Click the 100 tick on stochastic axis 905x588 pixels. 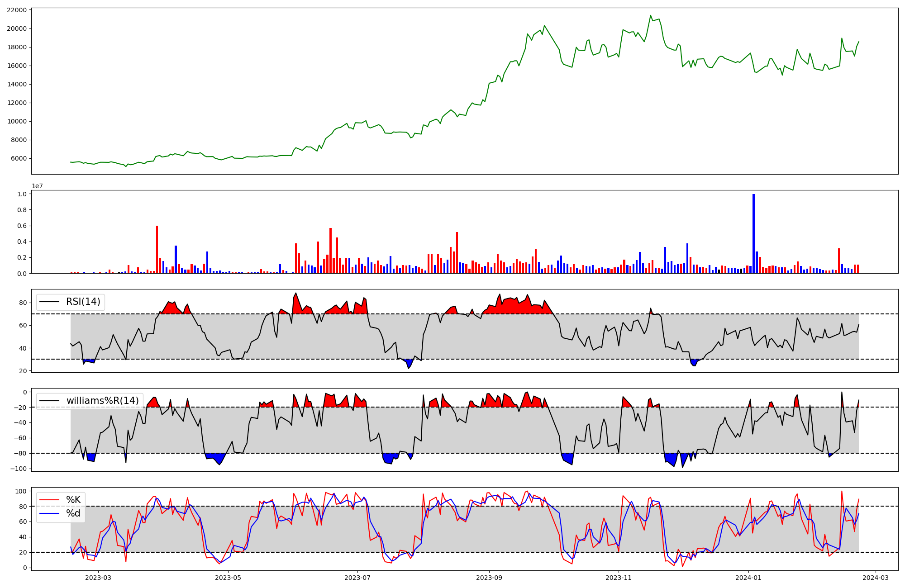click(21, 491)
